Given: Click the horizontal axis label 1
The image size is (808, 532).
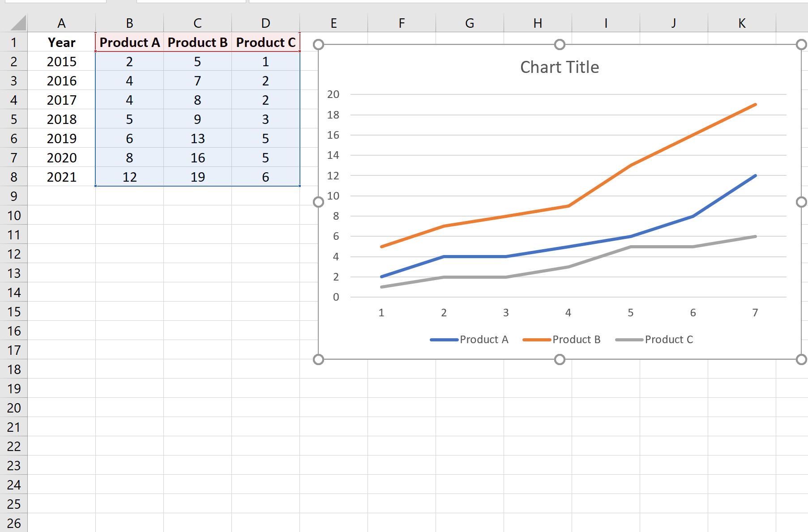Looking at the screenshot, I should coord(381,313).
